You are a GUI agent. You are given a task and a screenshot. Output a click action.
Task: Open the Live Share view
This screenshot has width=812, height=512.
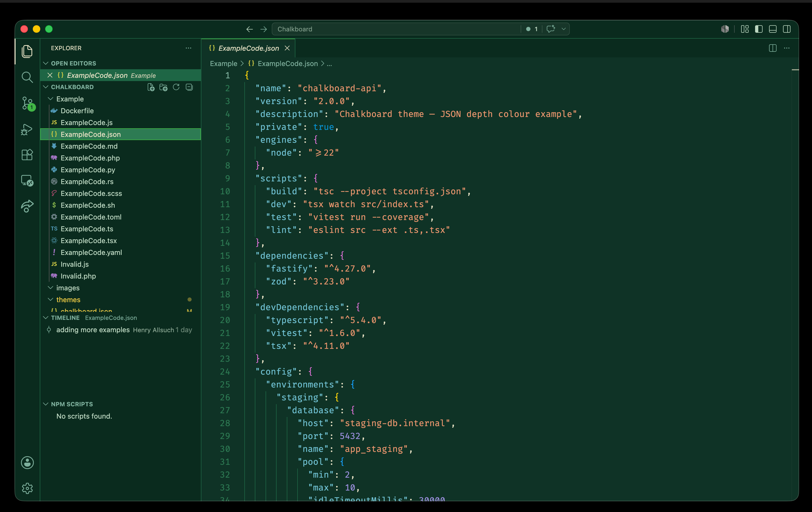point(27,206)
